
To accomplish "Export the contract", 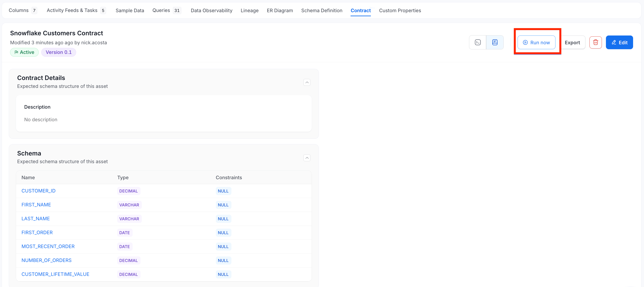I will coord(572,42).
